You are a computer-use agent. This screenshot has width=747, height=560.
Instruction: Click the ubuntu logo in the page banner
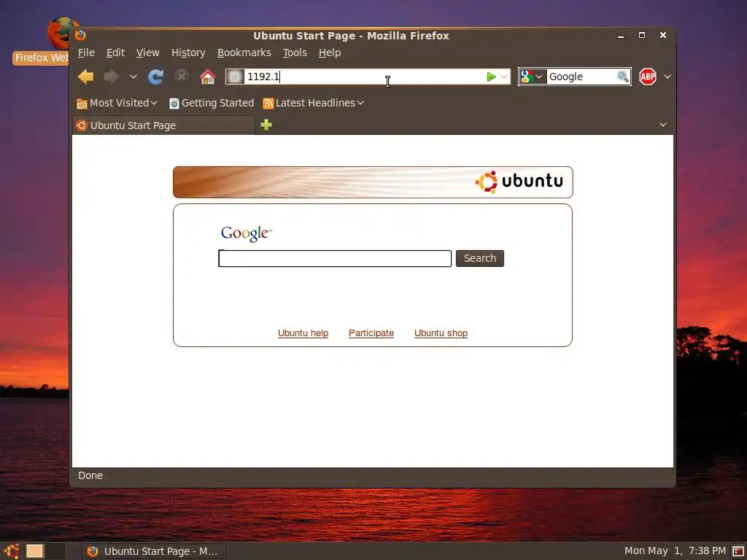pos(519,182)
